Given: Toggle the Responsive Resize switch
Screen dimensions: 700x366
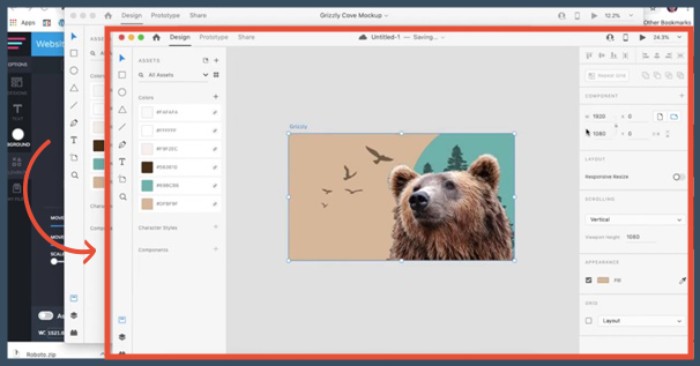Looking at the screenshot, I should coord(678,177).
